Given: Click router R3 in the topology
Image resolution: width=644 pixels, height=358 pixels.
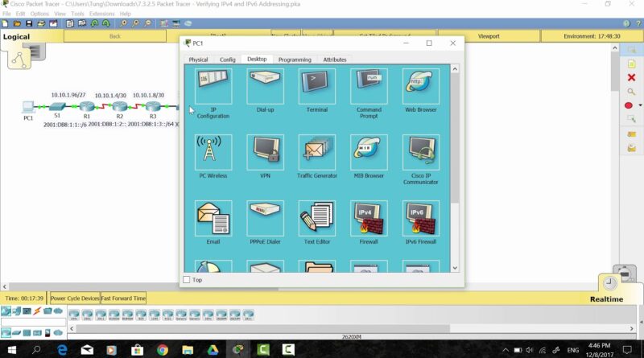Looking at the screenshot, I should coord(153,106).
